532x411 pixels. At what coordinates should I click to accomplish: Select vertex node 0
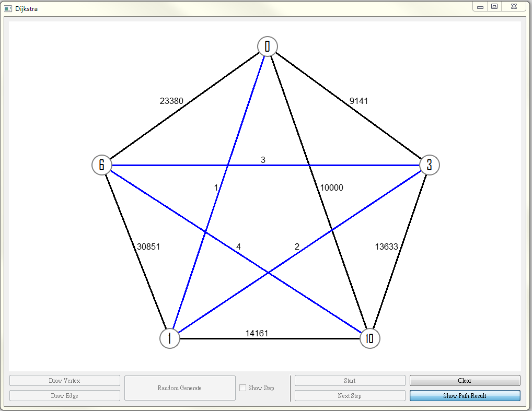(x=268, y=46)
